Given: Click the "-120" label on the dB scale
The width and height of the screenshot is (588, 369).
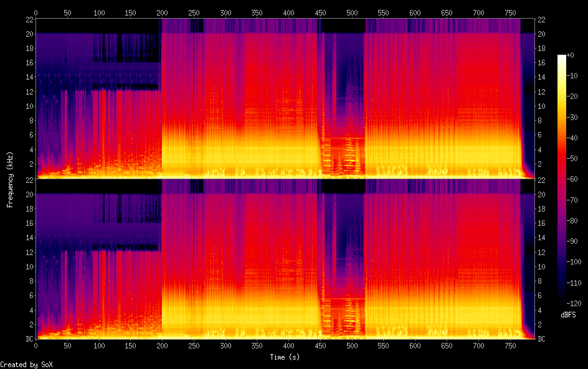Looking at the screenshot, I should pos(575,305).
